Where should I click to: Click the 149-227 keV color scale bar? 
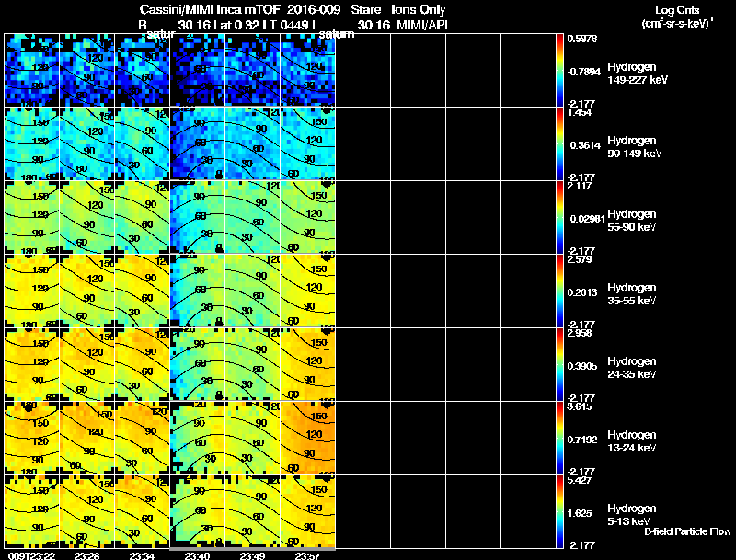click(559, 70)
